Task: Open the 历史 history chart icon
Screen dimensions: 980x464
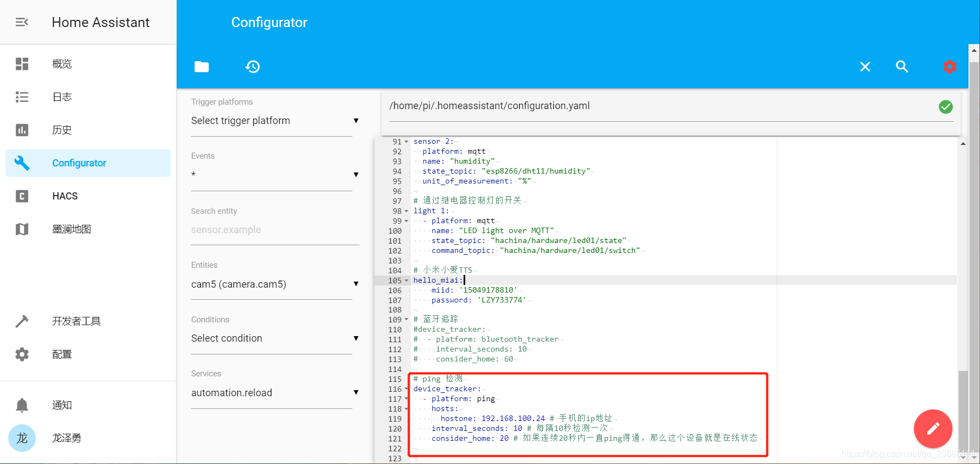Action: pos(22,130)
